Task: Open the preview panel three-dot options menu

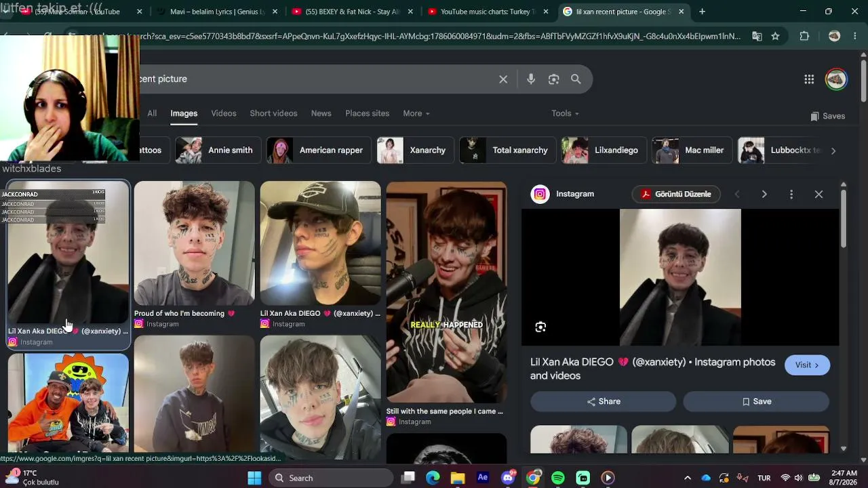Action: 791,195
